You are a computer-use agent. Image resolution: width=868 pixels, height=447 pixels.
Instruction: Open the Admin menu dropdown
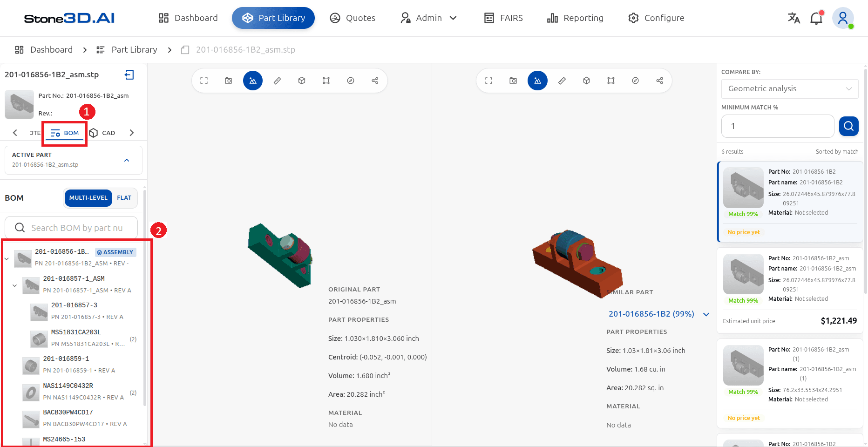click(x=428, y=18)
